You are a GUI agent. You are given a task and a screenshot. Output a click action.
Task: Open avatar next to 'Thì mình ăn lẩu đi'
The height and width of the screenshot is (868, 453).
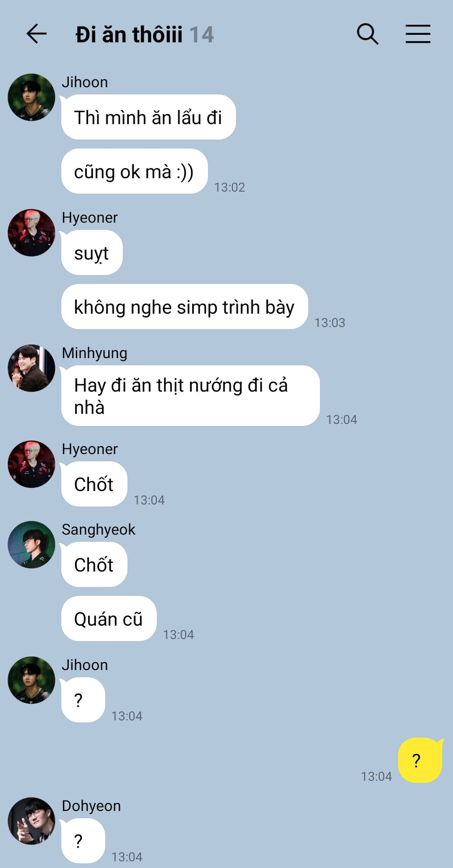(x=31, y=97)
